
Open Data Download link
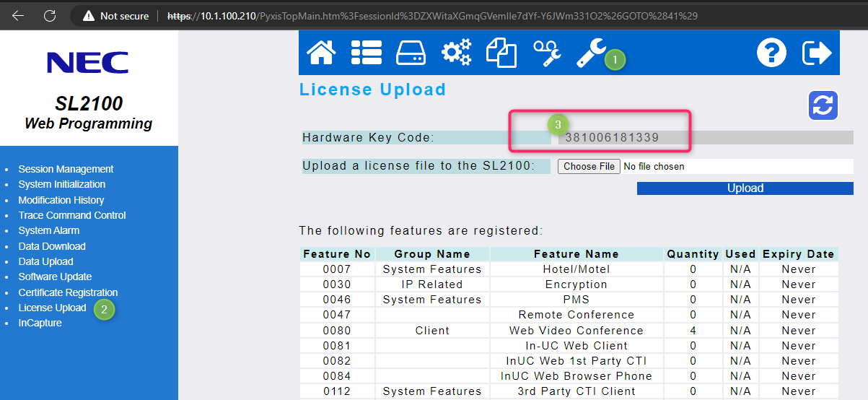click(x=52, y=246)
